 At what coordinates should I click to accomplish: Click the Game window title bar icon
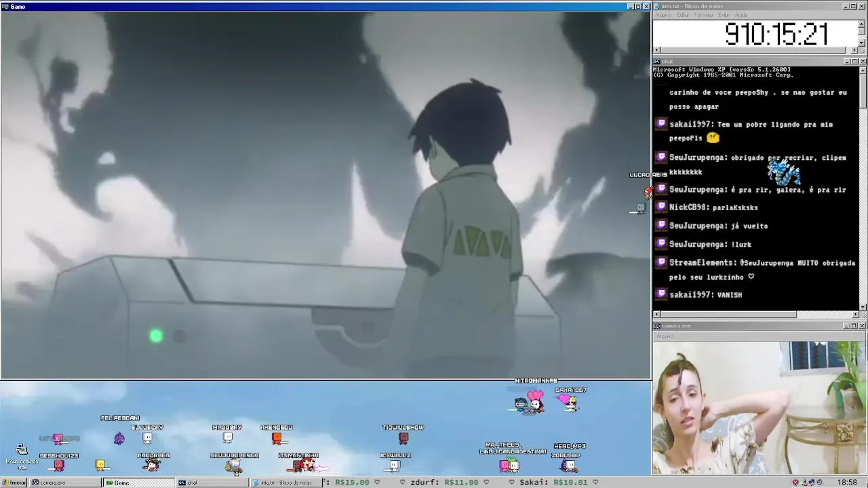(x=5, y=6)
